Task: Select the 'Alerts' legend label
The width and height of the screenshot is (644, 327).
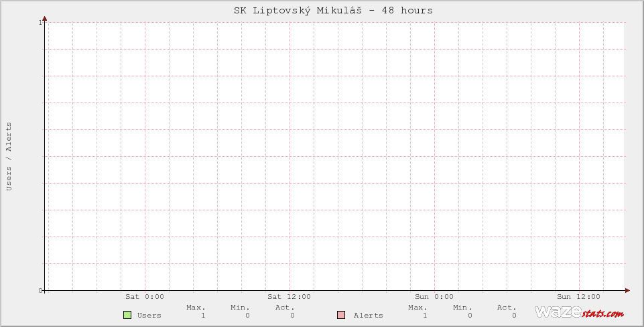Action: coord(368,316)
